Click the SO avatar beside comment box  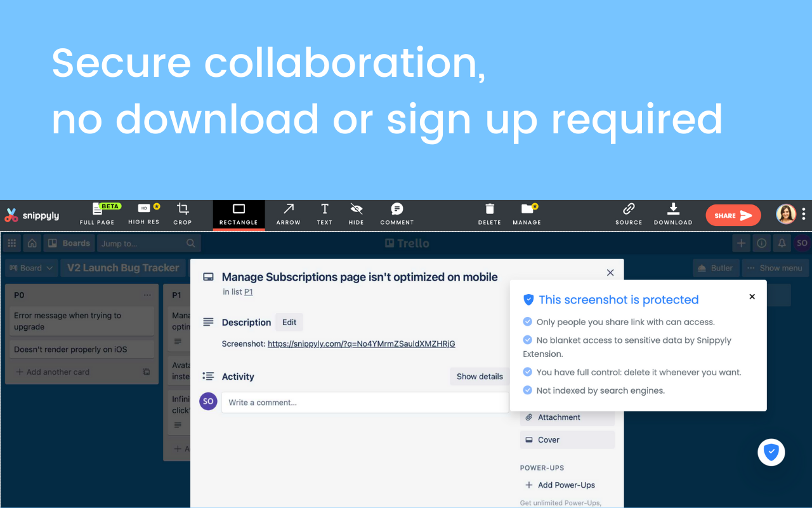pos(208,401)
